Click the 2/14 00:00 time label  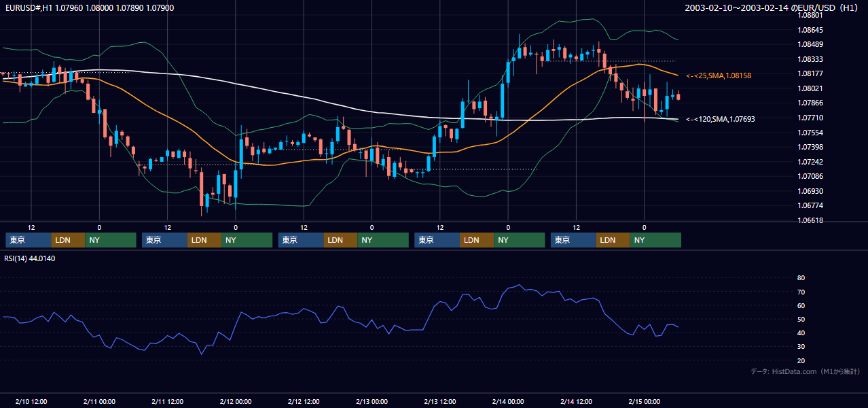pyautogui.click(x=508, y=401)
